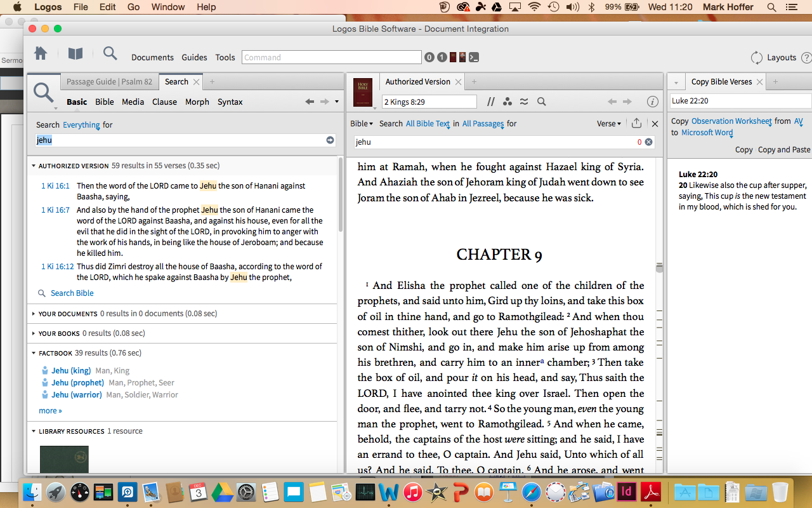Screen dimensions: 812x508
Task: Expand Your Documents results section
Action: [34, 314]
